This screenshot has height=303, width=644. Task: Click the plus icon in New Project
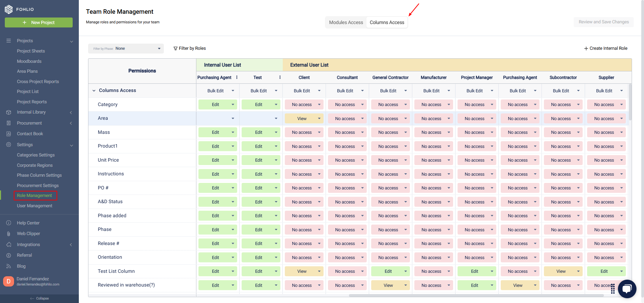click(25, 23)
